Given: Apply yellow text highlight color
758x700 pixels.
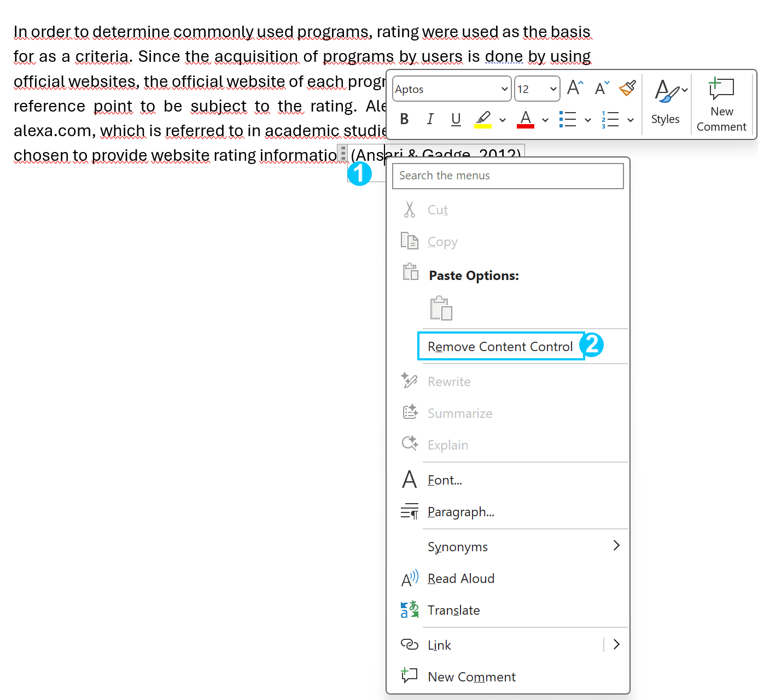Looking at the screenshot, I should [483, 119].
